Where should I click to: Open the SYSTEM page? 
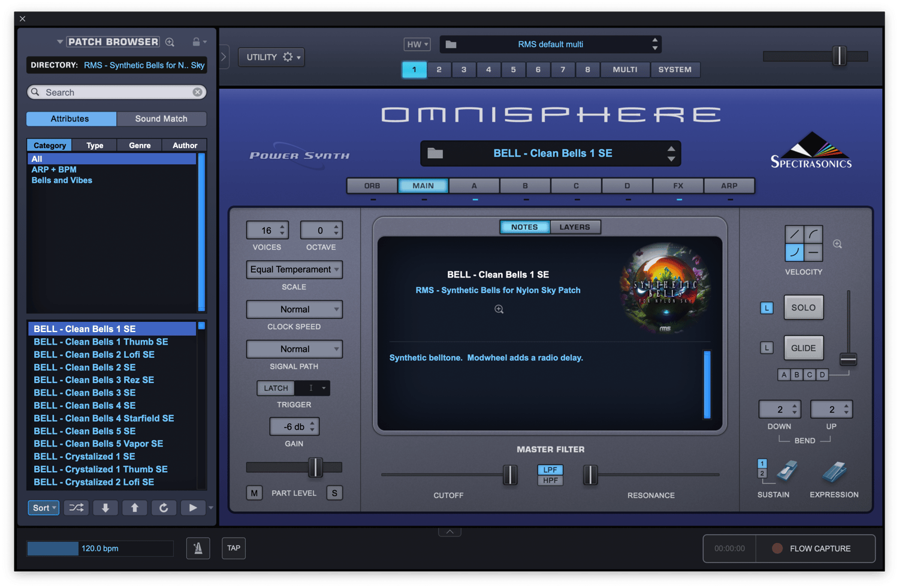point(675,70)
